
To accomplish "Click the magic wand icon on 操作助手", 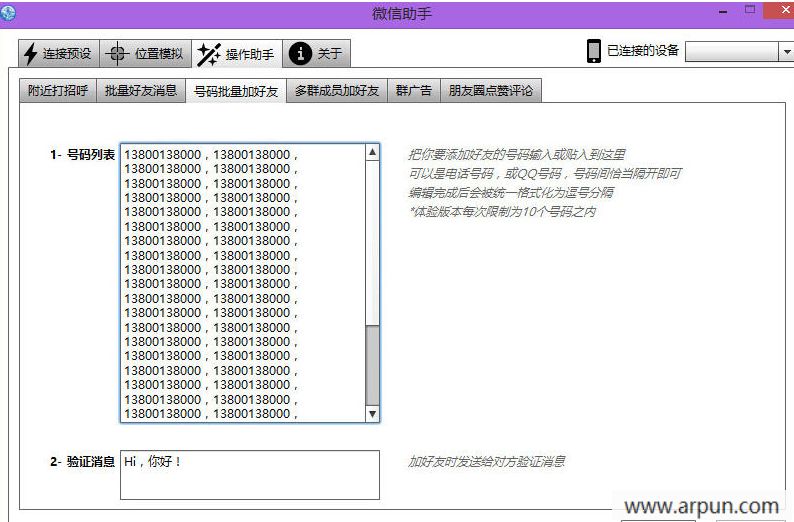I will (208, 54).
